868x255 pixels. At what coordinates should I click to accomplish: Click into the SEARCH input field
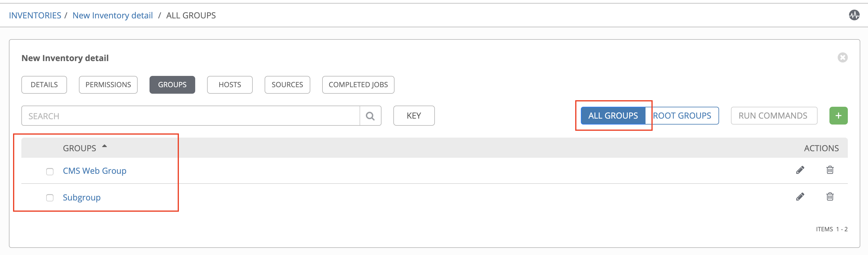coord(168,116)
